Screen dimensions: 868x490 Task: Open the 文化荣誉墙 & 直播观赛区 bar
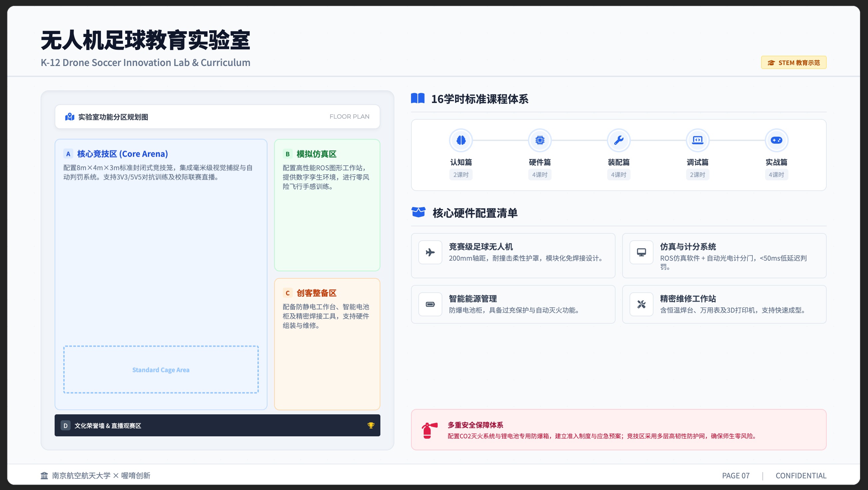[x=217, y=425]
